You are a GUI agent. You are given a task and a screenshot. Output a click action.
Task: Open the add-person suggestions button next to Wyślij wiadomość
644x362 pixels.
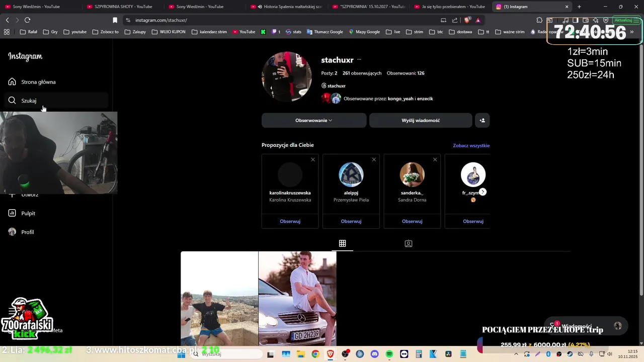tap(482, 120)
